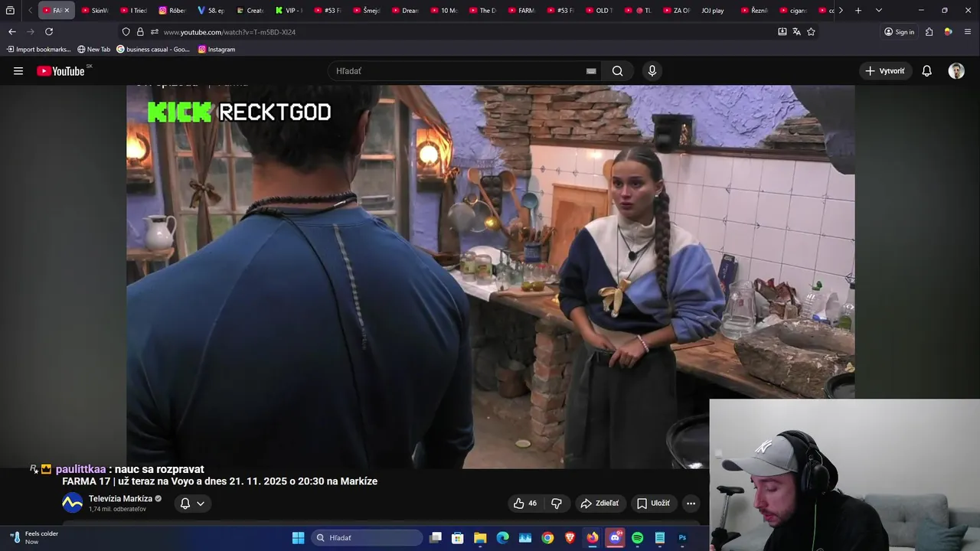
Task: Click Sign in in the Firefox toolbar
Action: point(900,31)
